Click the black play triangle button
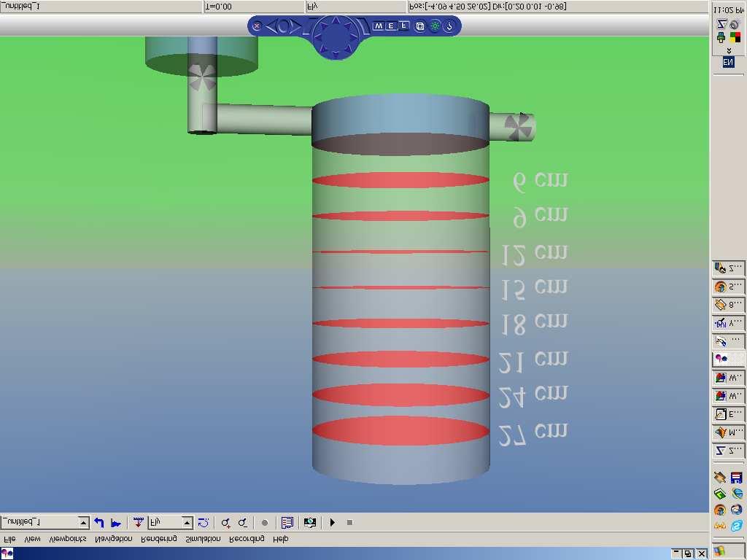Viewport: 747px width, 560px height. [x=333, y=522]
